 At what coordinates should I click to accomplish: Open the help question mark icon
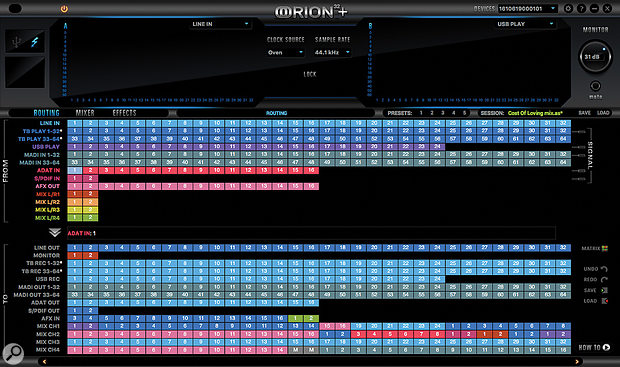[x=581, y=8]
